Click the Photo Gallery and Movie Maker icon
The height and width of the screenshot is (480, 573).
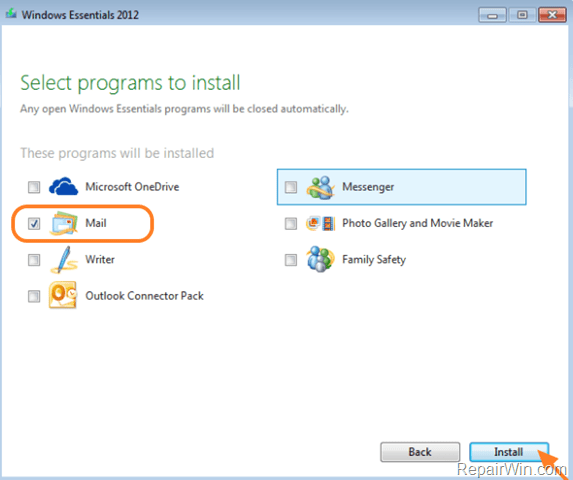320,223
